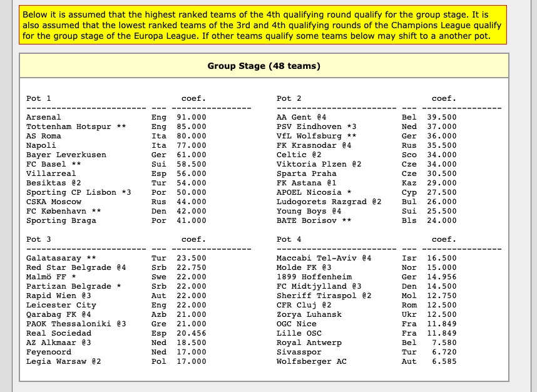The width and height of the screenshot is (537, 392).
Task: Click CSKA Moscow team name
Action: 54,202
